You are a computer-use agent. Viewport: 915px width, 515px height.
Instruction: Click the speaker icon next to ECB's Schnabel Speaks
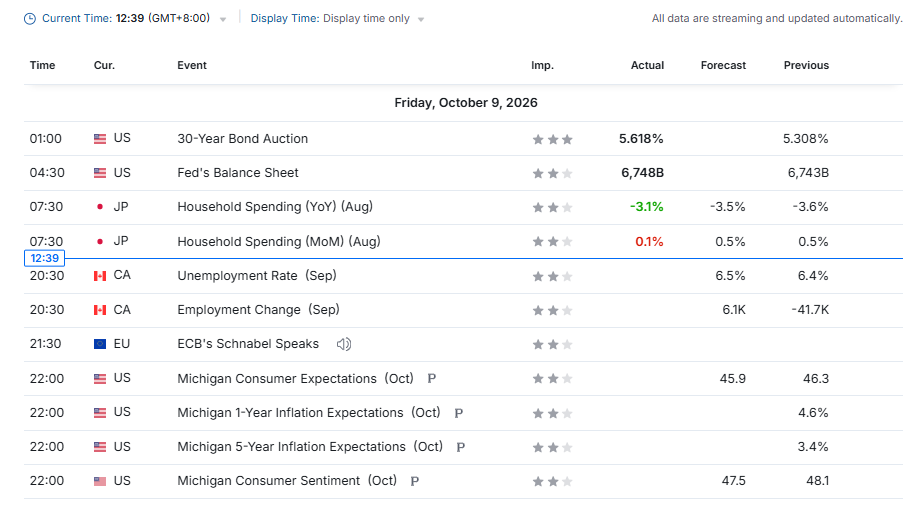click(344, 344)
